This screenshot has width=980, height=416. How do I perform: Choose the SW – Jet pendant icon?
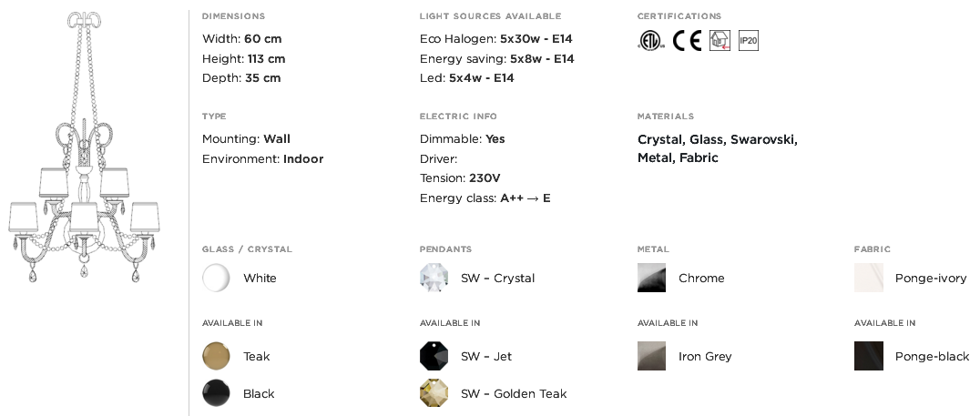tap(434, 356)
